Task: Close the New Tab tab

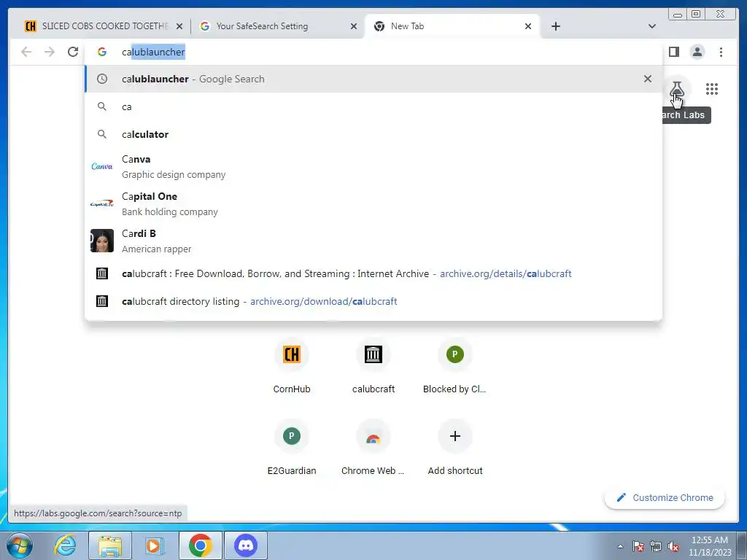Action: click(528, 26)
